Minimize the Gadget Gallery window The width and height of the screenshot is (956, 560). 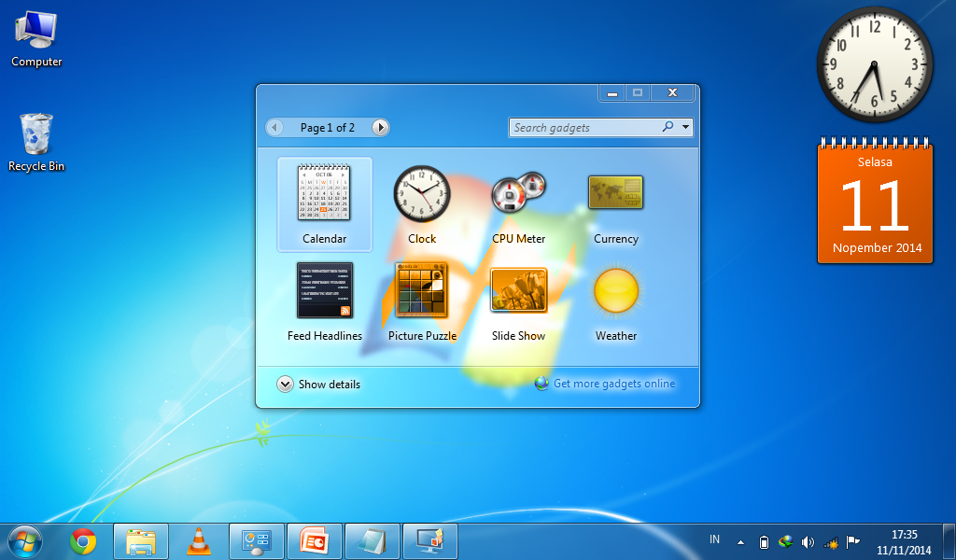pyautogui.click(x=612, y=92)
